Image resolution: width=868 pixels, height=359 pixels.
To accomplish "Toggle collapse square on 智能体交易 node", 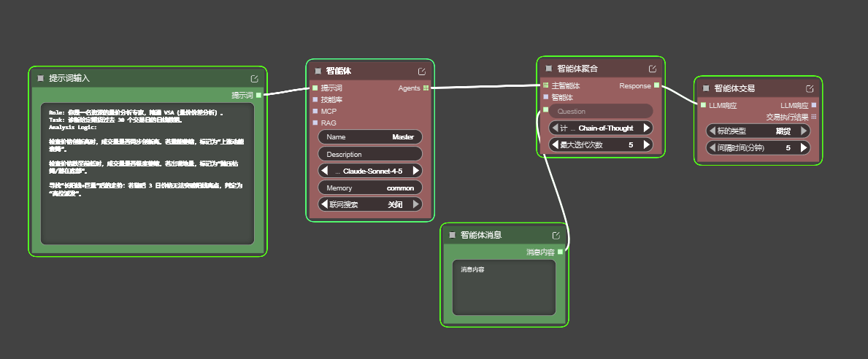I will [706, 88].
